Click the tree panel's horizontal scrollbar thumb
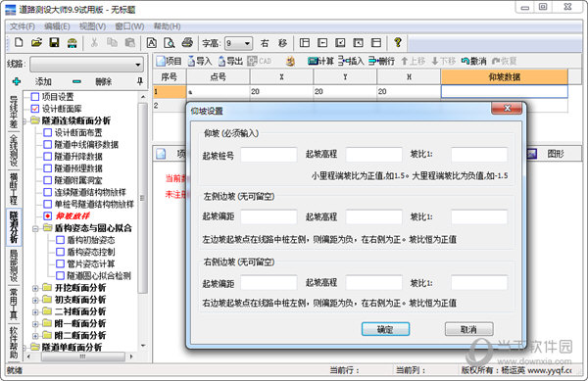Image resolution: width=588 pixels, height=381 pixels. point(83,357)
